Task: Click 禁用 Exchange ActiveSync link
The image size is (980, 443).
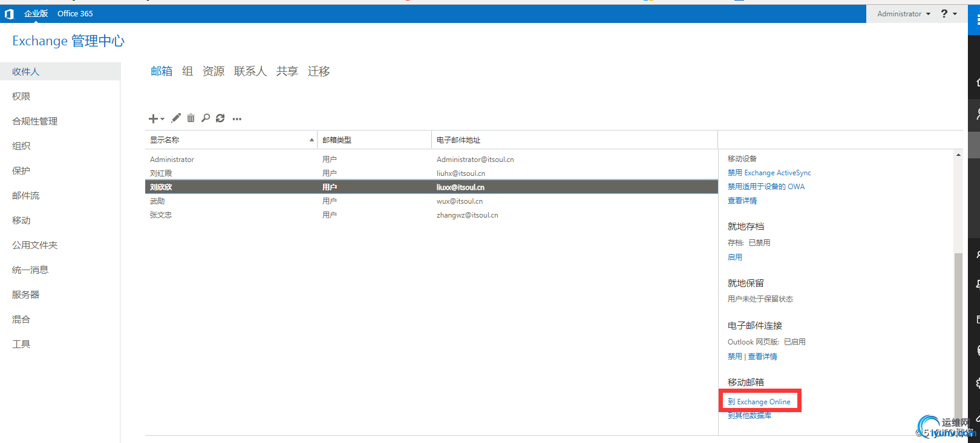Action: click(769, 173)
